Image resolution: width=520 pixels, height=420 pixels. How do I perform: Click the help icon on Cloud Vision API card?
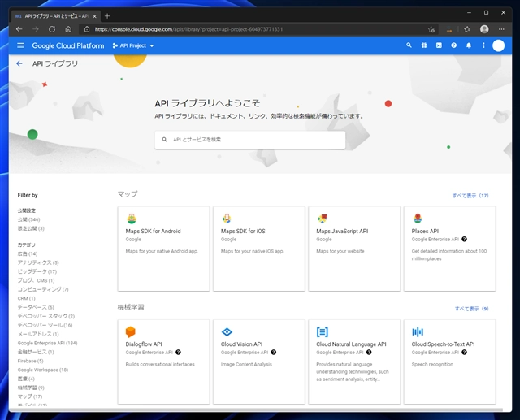point(274,352)
